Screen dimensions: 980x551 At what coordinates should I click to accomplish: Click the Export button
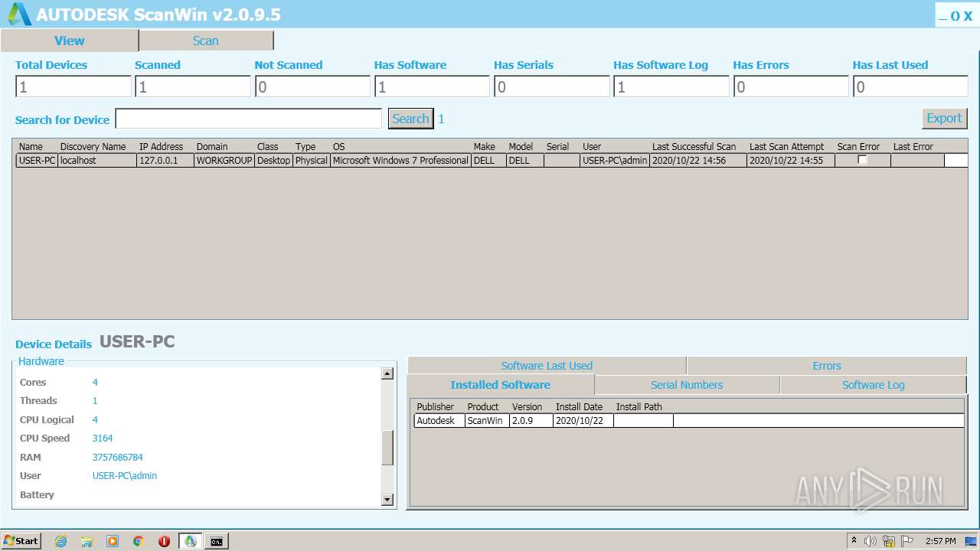[x=944, y=118]
